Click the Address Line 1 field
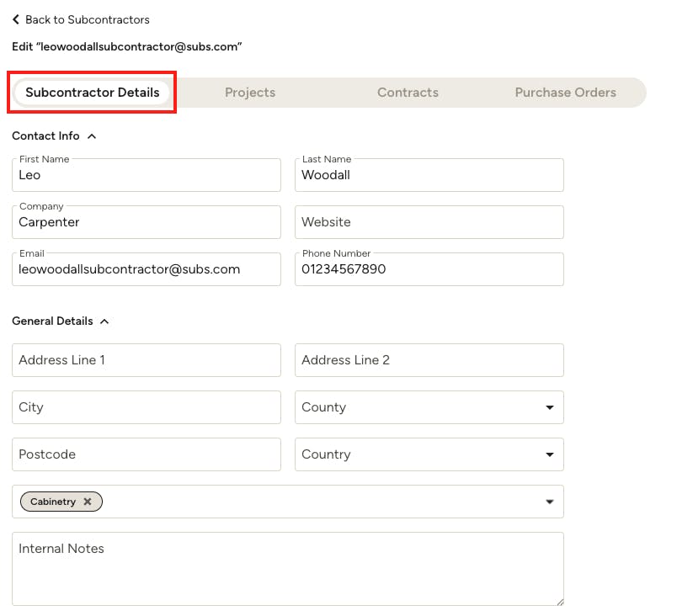 point(147,360)
